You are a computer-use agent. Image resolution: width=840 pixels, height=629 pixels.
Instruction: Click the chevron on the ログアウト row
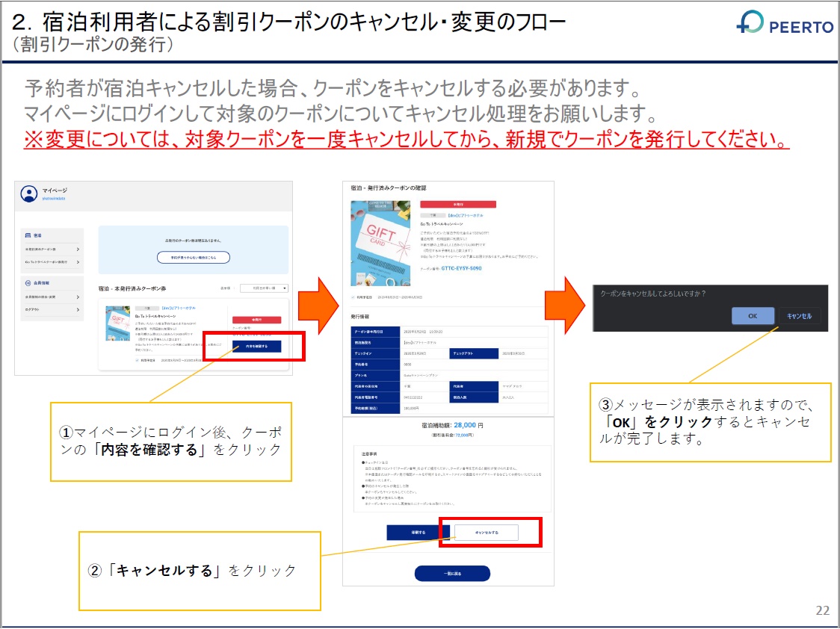(78, 309)
